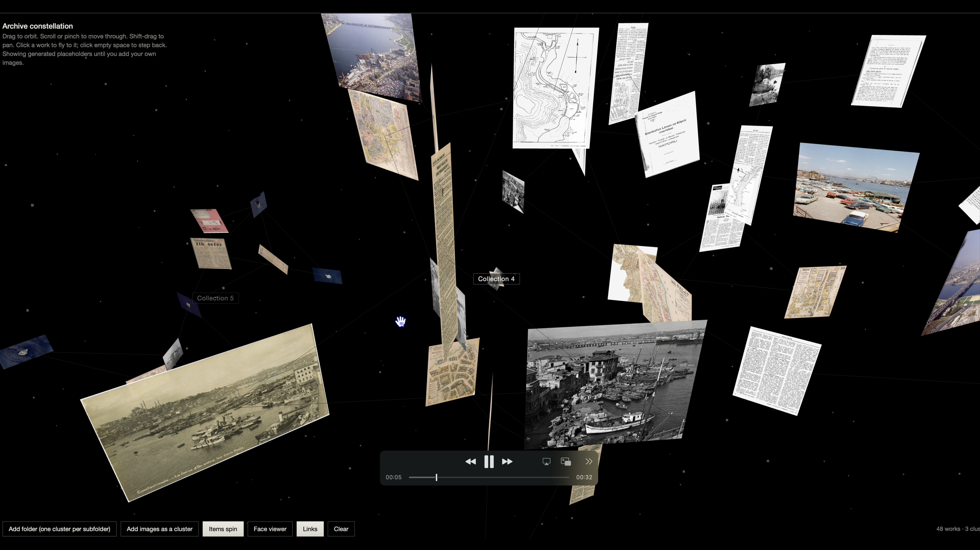Click the elapsed time 00:05
The width and height of the screenshot is (980, 550).
pos(394,477)
